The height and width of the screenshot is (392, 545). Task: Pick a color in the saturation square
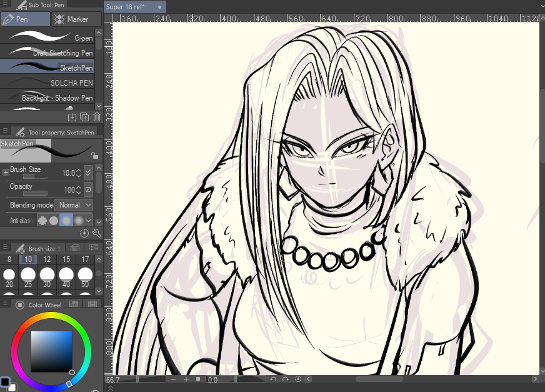click(x=51, y=351)
